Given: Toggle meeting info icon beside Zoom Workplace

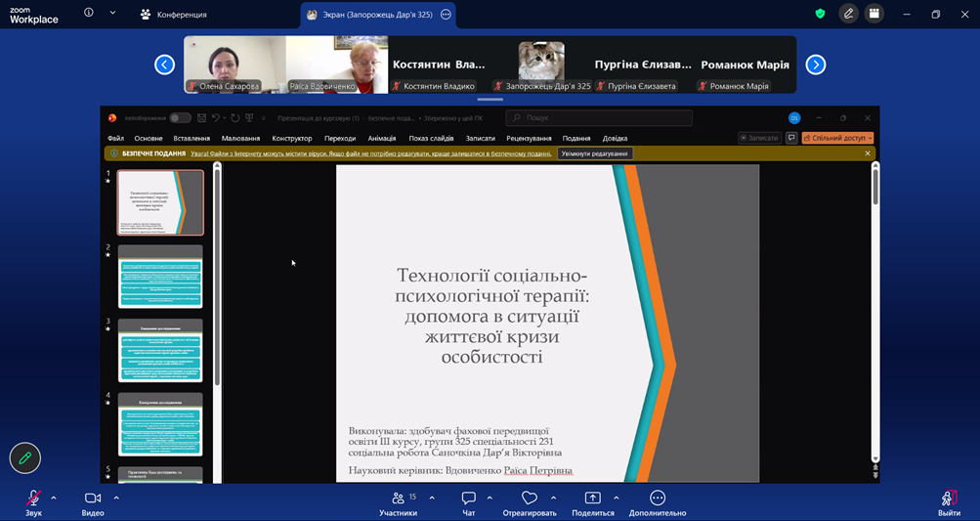Looking at the screenshot, I should pos(89,14).
